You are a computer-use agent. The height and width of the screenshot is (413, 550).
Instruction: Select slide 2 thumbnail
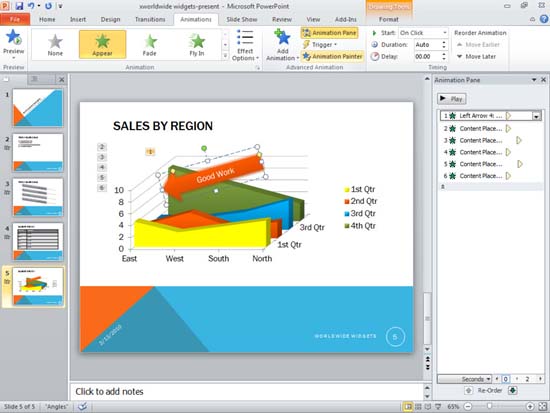coord(38,152)
